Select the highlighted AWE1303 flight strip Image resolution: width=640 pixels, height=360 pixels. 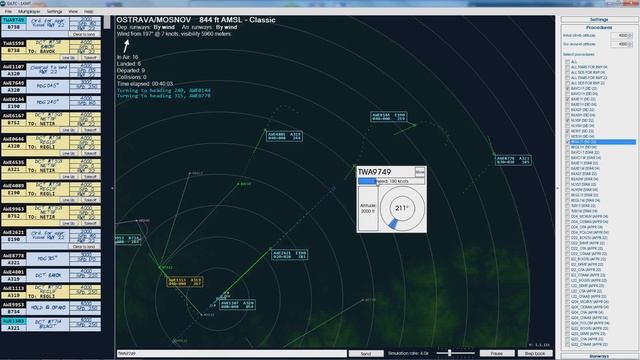tap(51, 324)
